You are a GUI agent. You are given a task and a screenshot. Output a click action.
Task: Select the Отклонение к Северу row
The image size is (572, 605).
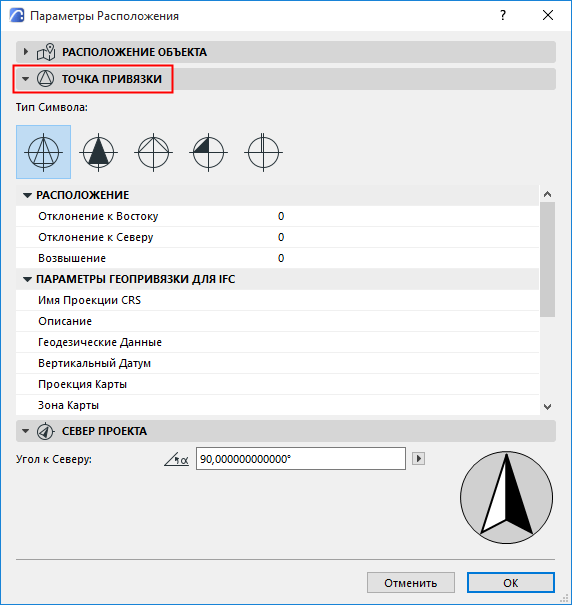pos(278,237)
